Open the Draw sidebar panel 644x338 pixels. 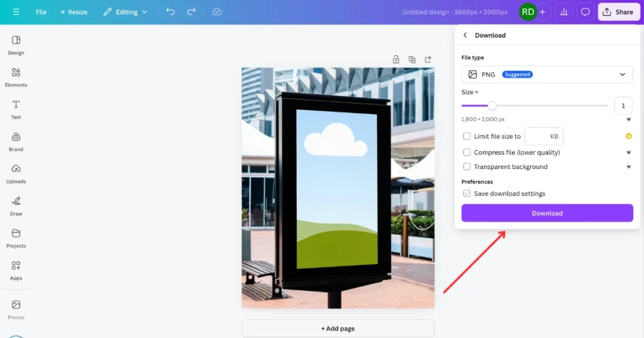(16, 206)
